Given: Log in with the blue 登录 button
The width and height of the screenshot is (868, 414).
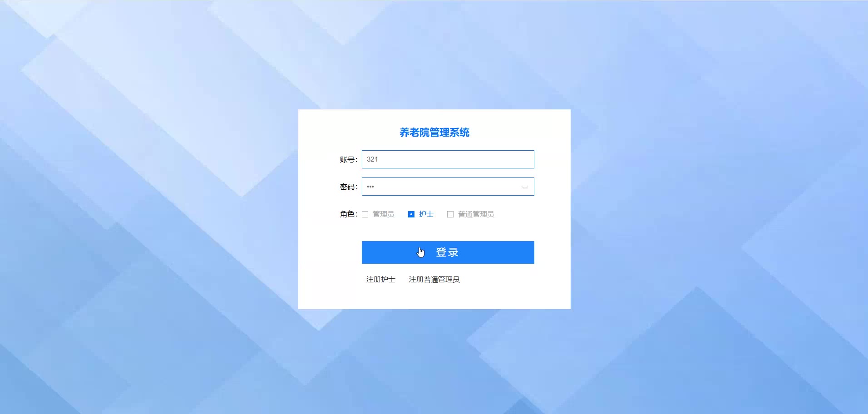Looking at the screenshot, I should 448,252.
